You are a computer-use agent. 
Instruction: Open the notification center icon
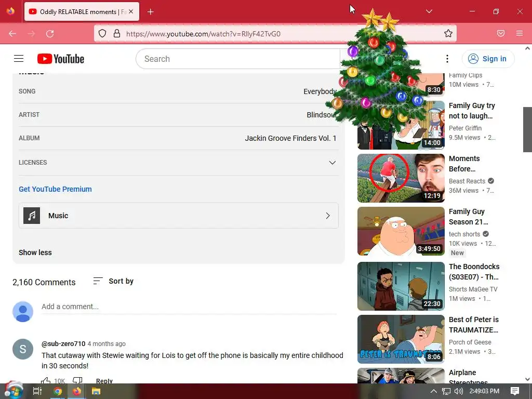coord(515,391)
